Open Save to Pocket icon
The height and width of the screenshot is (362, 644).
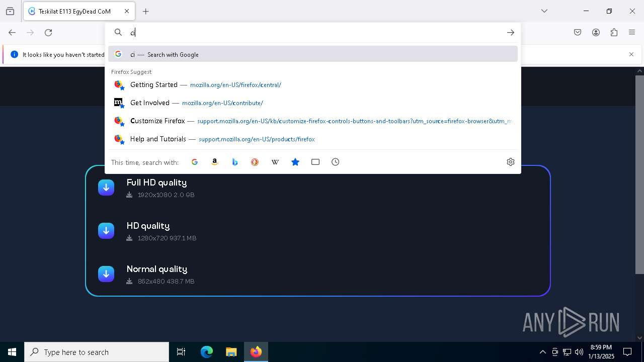click(x=578, y=32)
